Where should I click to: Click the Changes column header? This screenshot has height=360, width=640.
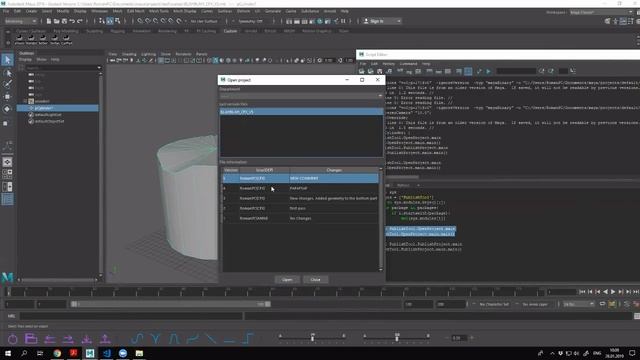pos(334,170)
